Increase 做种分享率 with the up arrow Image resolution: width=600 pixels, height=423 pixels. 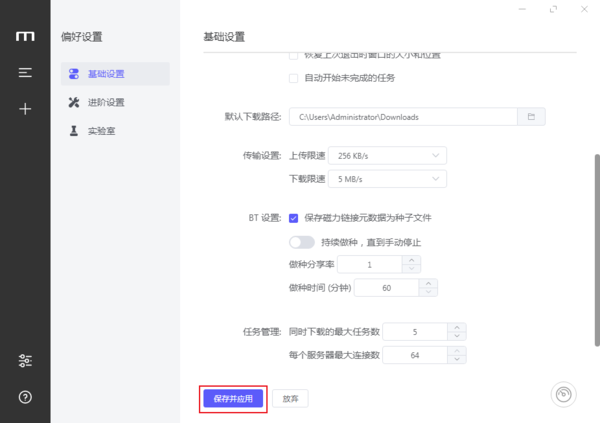tap(410, 260)
